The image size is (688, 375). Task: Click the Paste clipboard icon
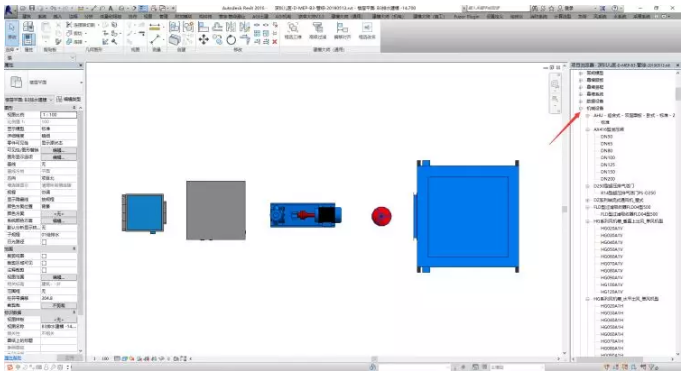[x=46, y=28]
